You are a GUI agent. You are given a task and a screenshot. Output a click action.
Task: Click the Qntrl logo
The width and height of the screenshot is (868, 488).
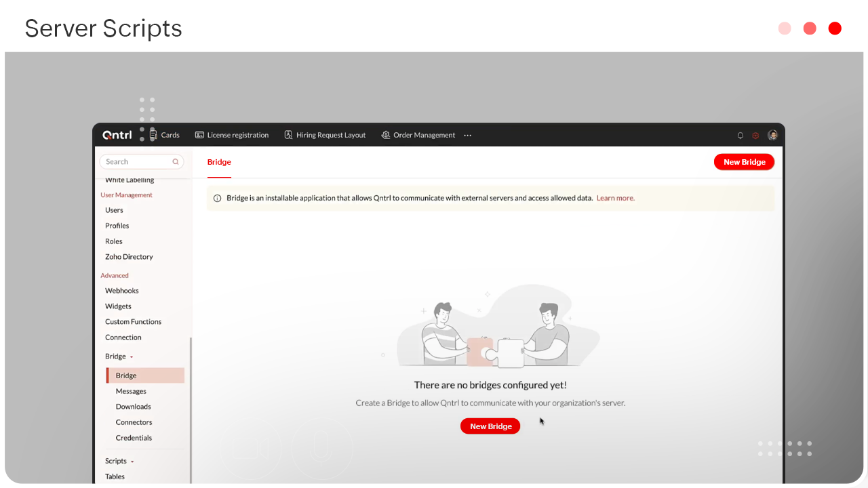click(x=117, y=135)
